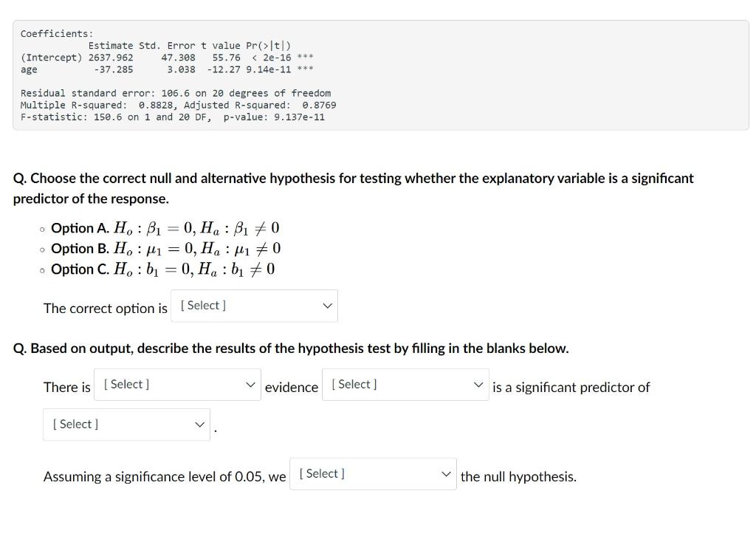Open the reject/fail-to-reject dropdown
756x536 pixels.
click(x=373, y=473)
